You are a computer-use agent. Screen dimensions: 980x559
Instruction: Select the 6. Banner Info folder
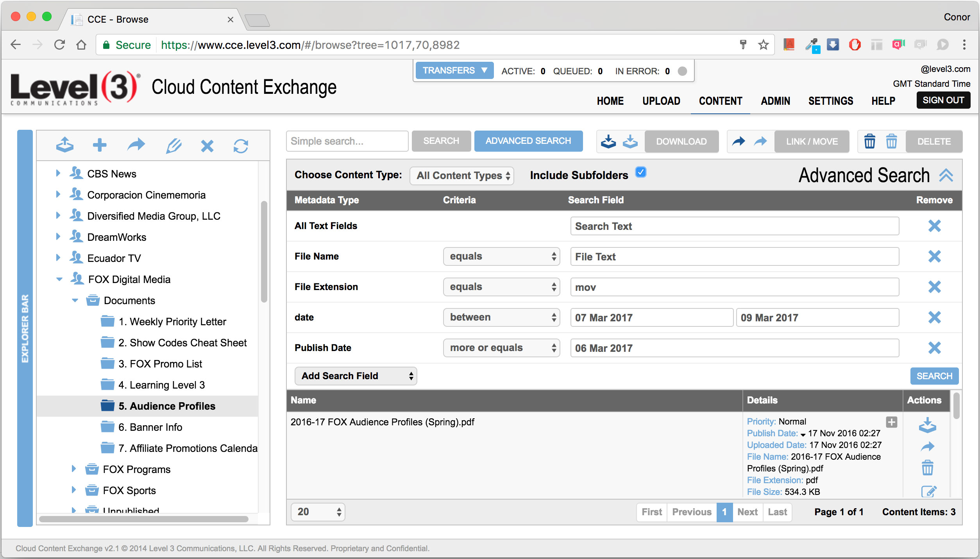point(150,427)
